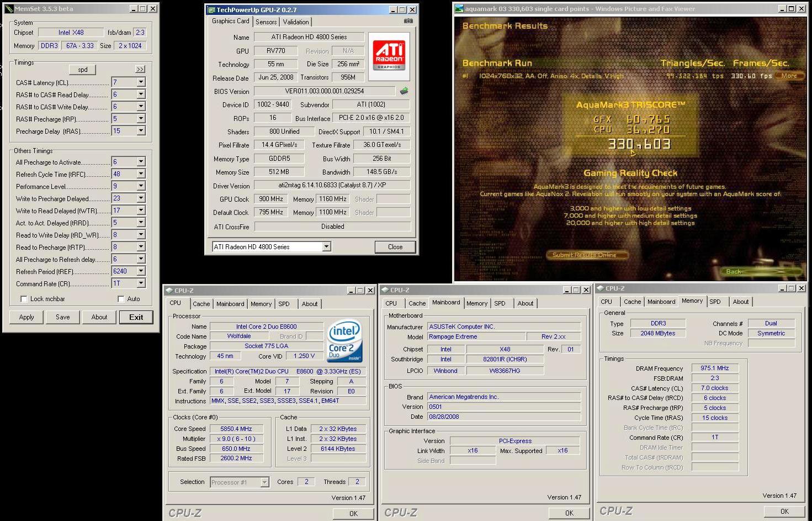
Task: Click the title icon of the CPU-Z Memory window
Action: (600, 288)
